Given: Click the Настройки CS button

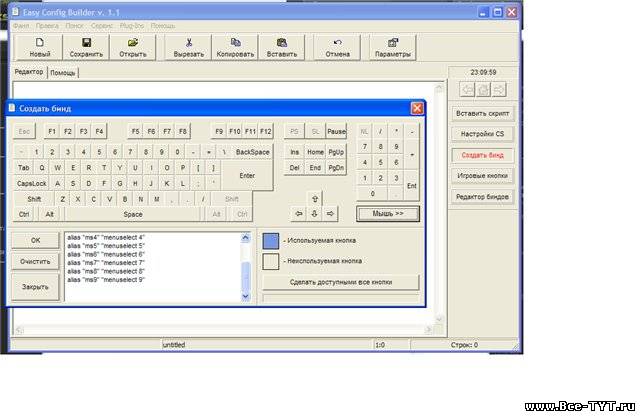Looking at the screenshot, I should (x=482, y=134).
